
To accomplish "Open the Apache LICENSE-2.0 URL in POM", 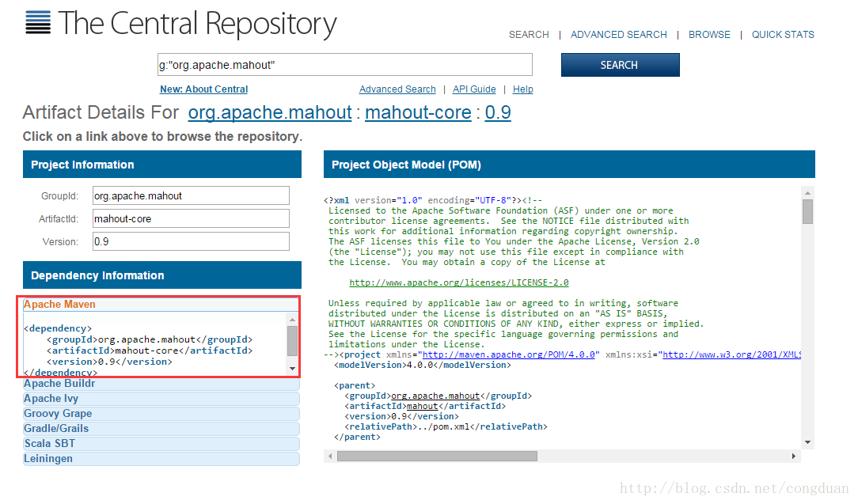I will tap(459, 282).
